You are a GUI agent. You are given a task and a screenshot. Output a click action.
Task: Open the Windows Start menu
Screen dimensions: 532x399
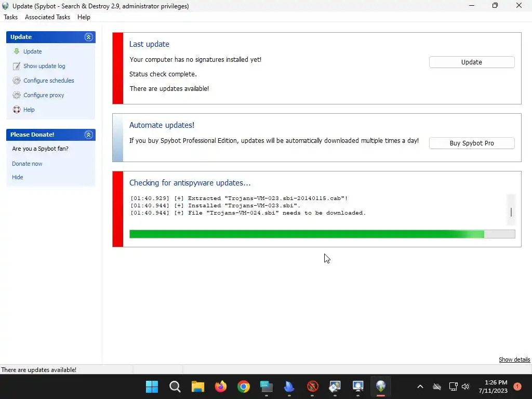(152, 387)
